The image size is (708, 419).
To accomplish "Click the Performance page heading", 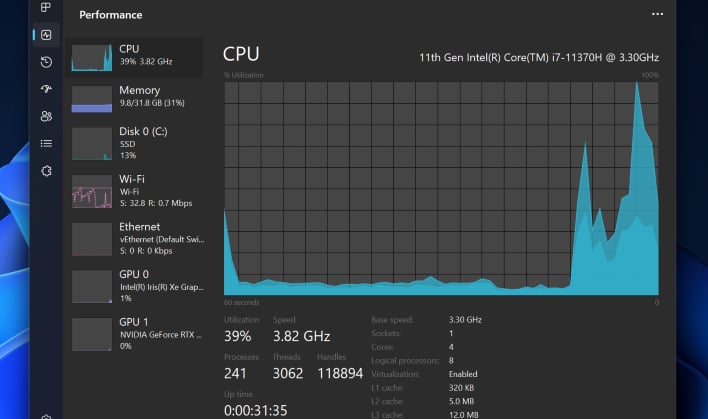I will [111, 15].
